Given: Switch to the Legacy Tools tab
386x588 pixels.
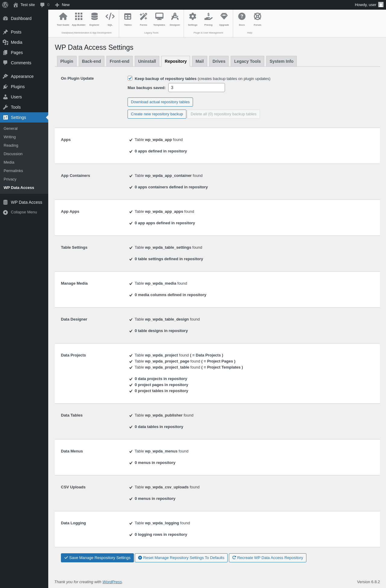Looking at the screenshot, I should (247, 61).
